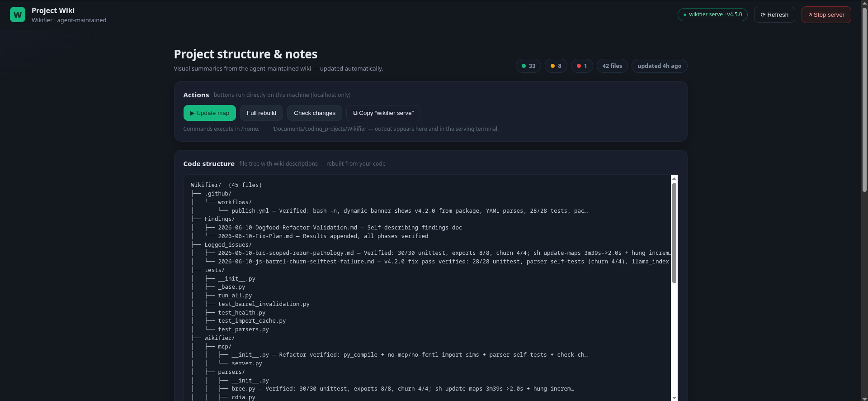Copy the "wikifier serve" command
Viewport: 868px width, 401px height.
click(x=383, y=113)
